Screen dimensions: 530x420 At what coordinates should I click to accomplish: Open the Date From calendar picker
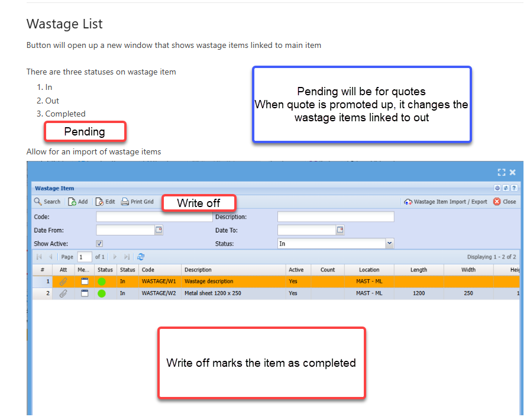point(159,230)
